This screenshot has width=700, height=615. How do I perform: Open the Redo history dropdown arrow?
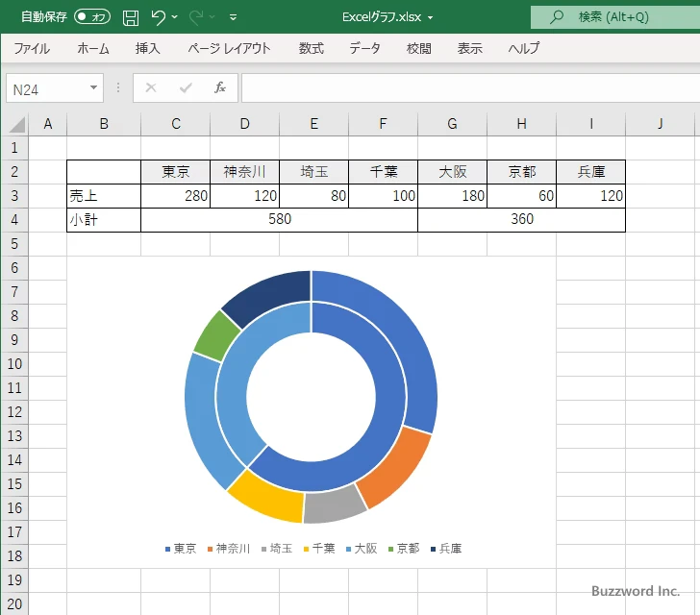click(x=212, y=17)
